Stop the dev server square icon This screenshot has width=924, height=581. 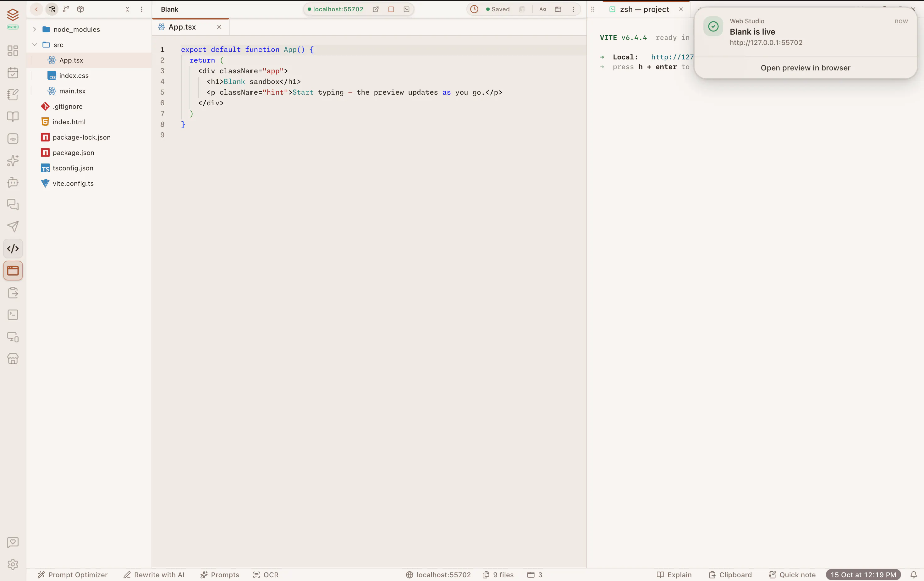tap(391, 9)
